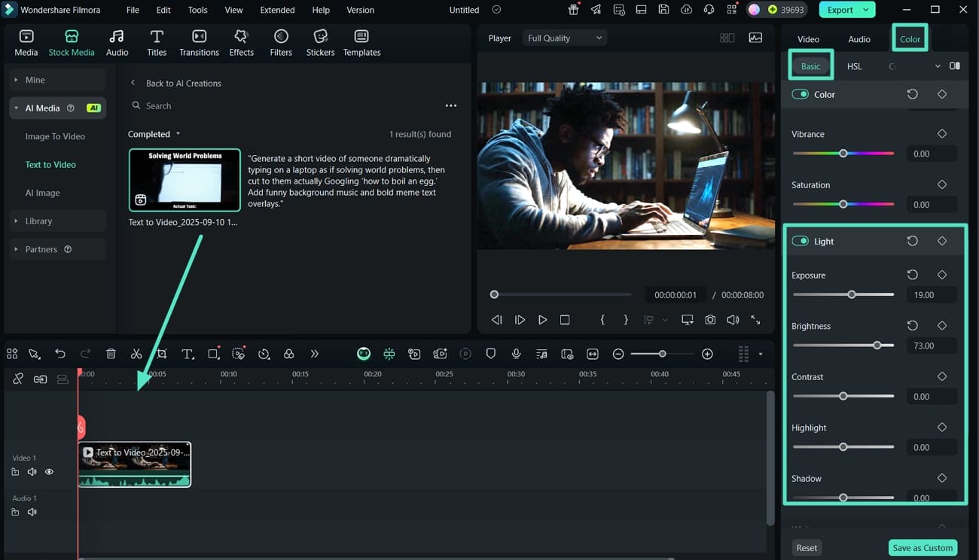Hide Video 1 track with eye icon
The width and height of the screenshot is (979, 560).
(x=49, y=472)
